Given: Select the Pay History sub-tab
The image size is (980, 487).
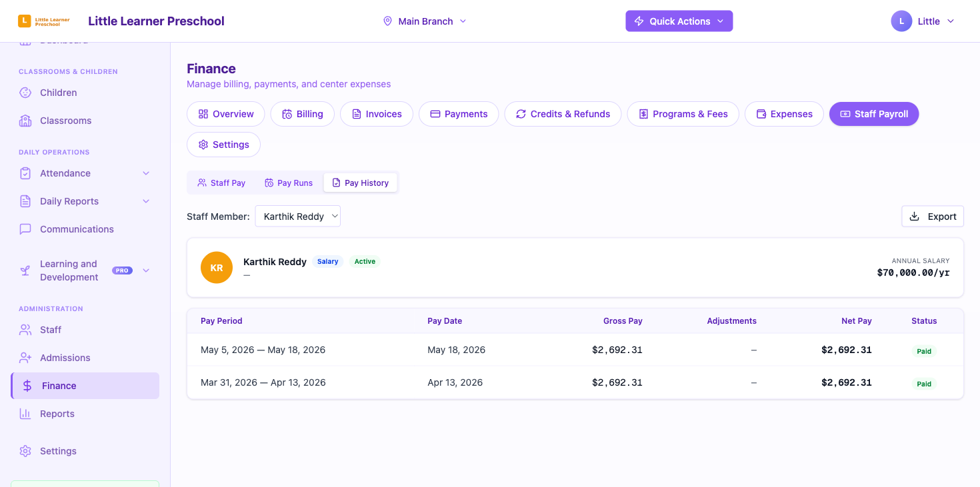Looking at the screenshot, I should pyautogui.click(x=361, y=183).
